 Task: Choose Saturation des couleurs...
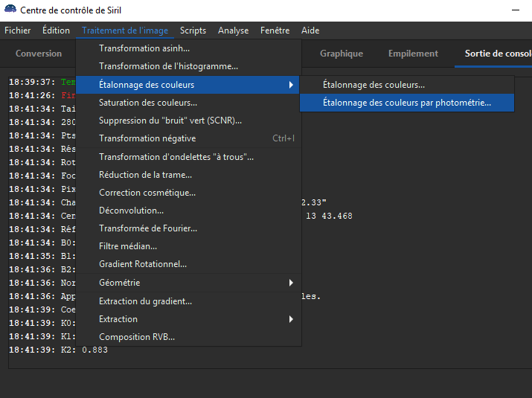(x=189, y=103)
